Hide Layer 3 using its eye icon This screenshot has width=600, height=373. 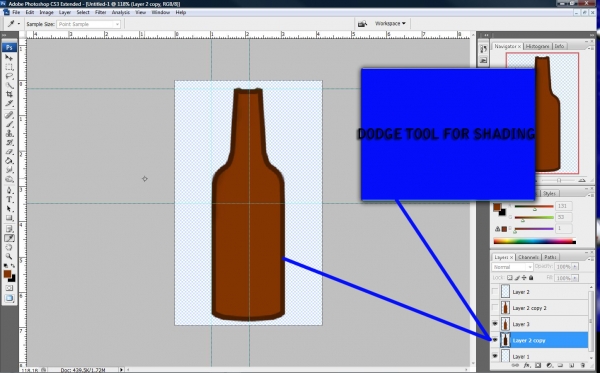coord(495,324)
